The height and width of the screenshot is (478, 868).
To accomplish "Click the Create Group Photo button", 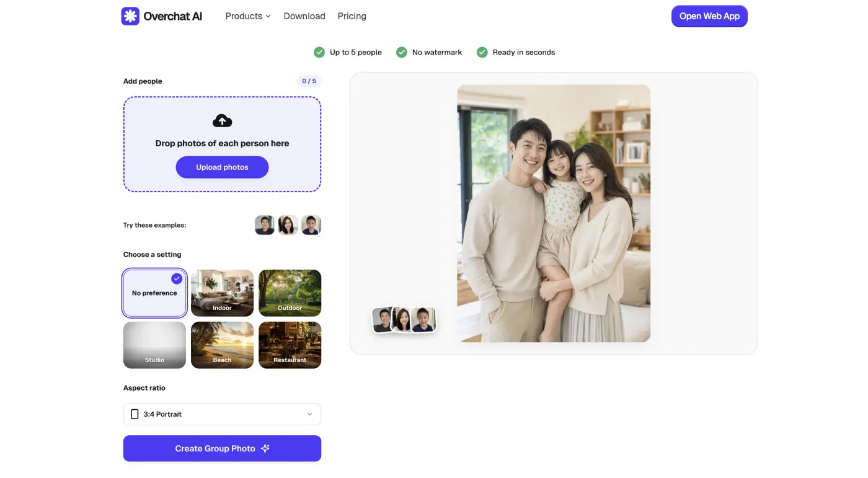I will 222,448.
